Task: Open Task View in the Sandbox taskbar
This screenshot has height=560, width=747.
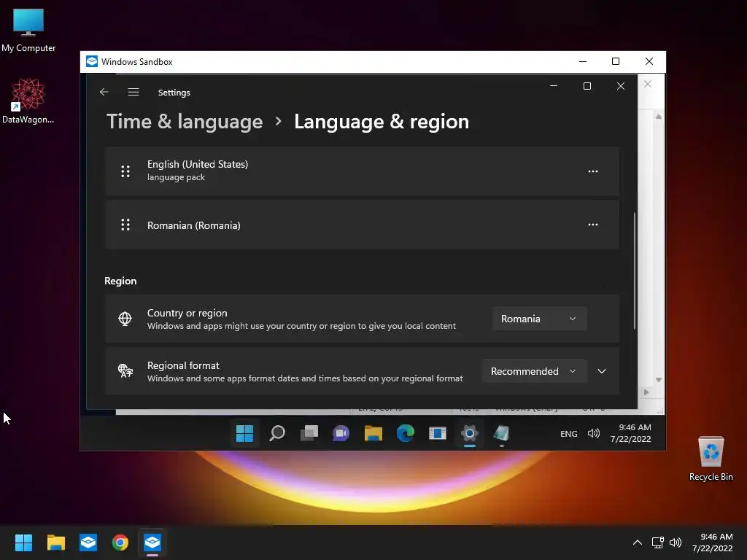Action: tap(309, 433)
